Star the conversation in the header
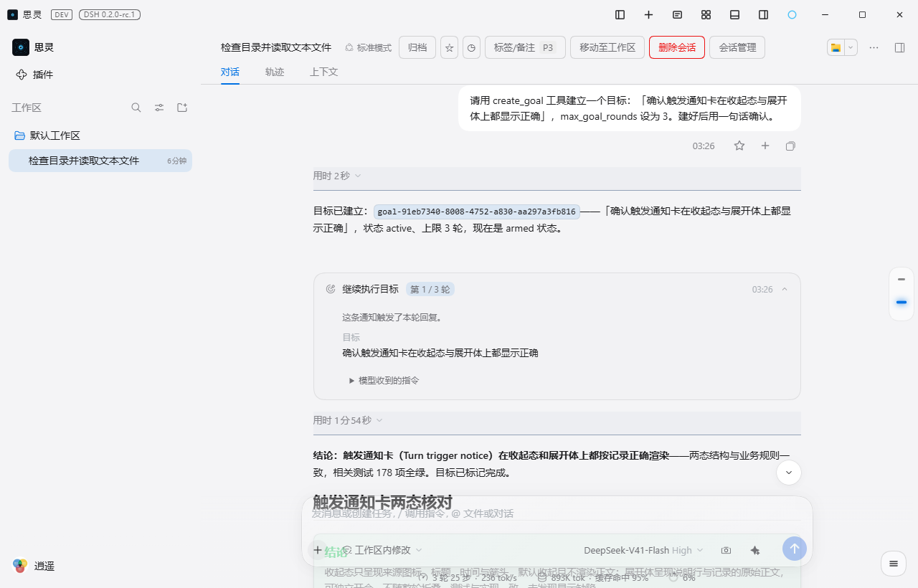 click(x=449, y=47)
